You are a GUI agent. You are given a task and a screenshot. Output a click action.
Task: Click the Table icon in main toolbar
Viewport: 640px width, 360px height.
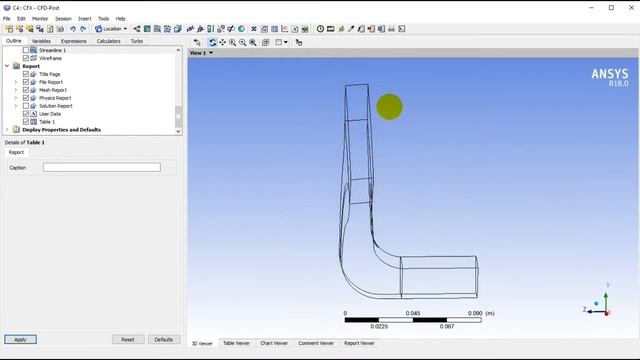coord(274,29)
